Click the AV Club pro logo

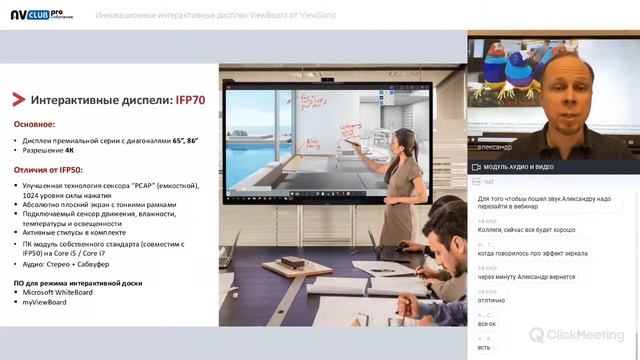coord(42,15)
